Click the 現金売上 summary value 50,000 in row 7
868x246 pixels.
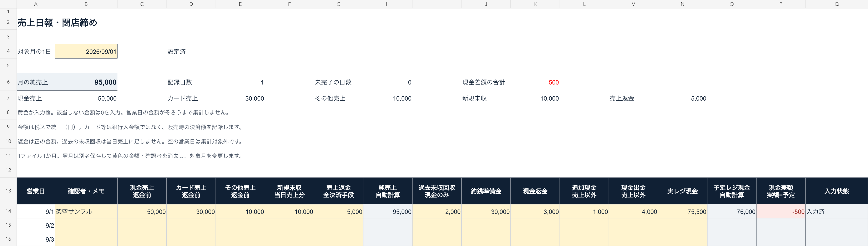[107, 98]
